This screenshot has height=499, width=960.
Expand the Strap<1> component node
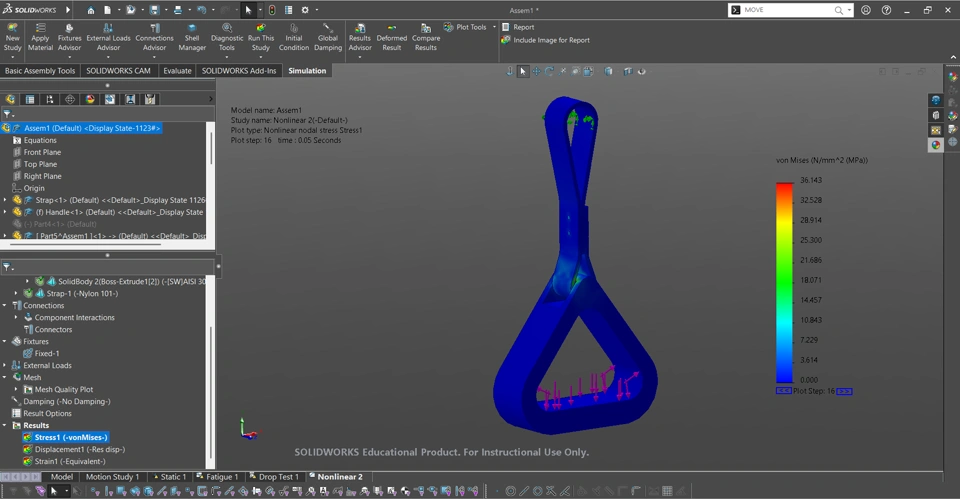coord(5,200)
